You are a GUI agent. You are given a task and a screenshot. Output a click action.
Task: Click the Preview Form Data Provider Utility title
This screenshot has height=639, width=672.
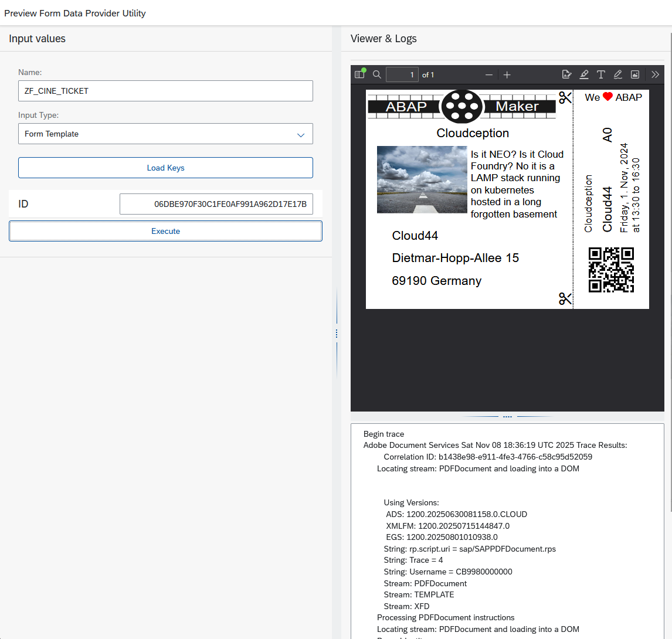(x=74, y=13)
